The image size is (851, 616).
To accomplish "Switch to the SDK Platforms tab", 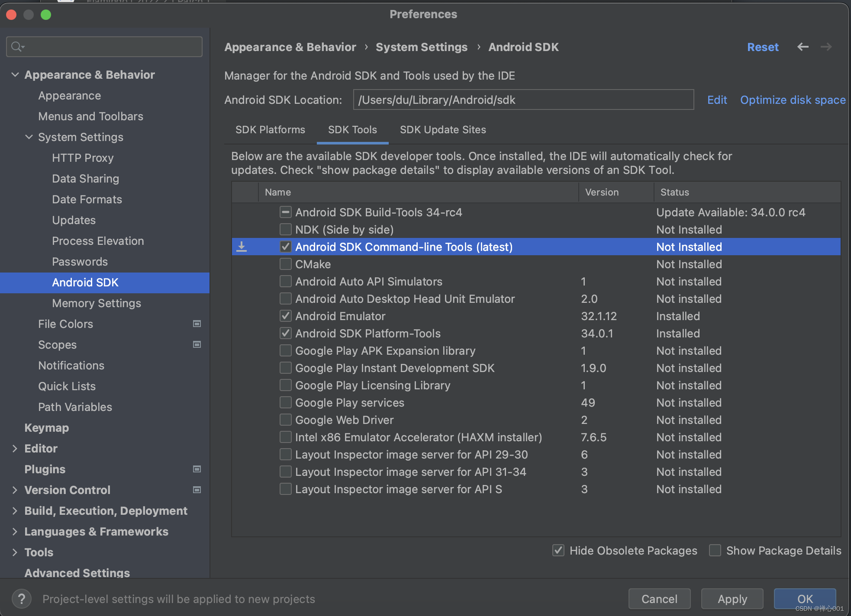I will [270, 129].
